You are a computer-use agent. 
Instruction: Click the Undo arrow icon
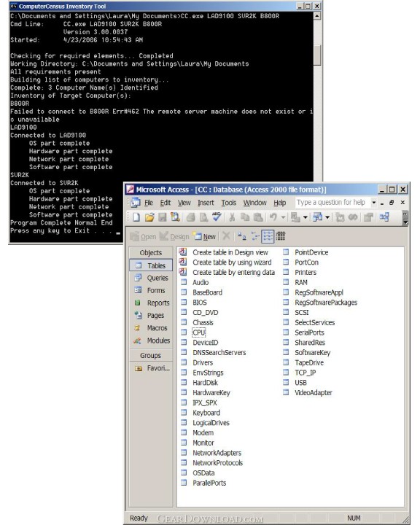(273, 217)
